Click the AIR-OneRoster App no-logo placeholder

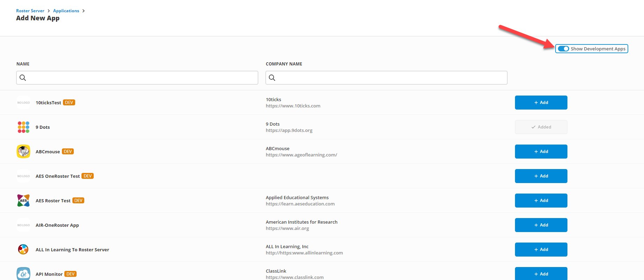[x=23, y=225]
